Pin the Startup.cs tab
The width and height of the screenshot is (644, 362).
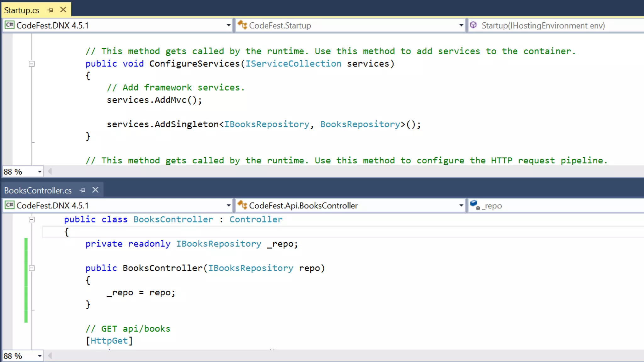click(50, 10)
